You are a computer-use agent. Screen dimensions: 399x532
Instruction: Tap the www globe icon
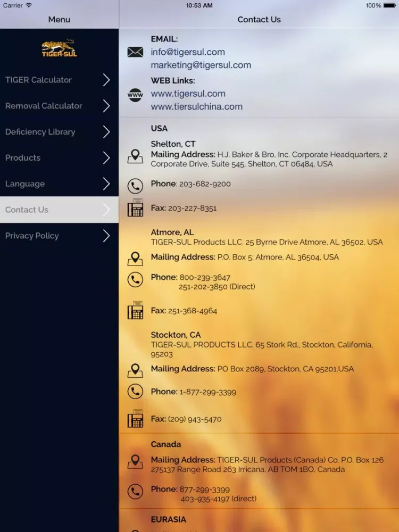(x=135, y=95)
